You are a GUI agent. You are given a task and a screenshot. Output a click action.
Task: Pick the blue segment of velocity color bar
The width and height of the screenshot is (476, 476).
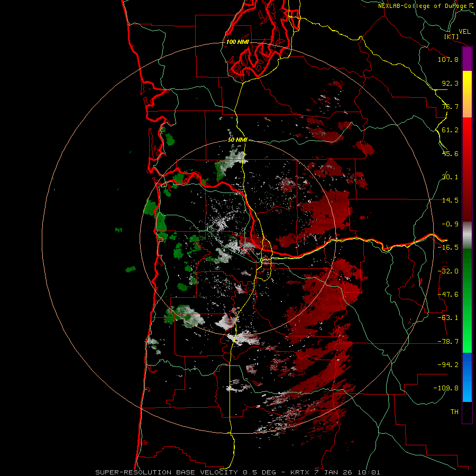pos(467,377)
